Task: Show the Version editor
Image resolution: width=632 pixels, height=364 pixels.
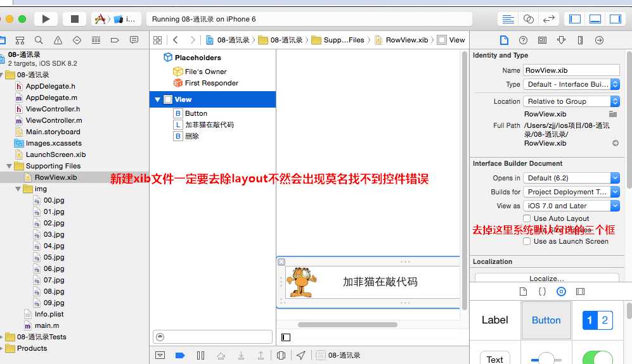Action: coord(548,19)
